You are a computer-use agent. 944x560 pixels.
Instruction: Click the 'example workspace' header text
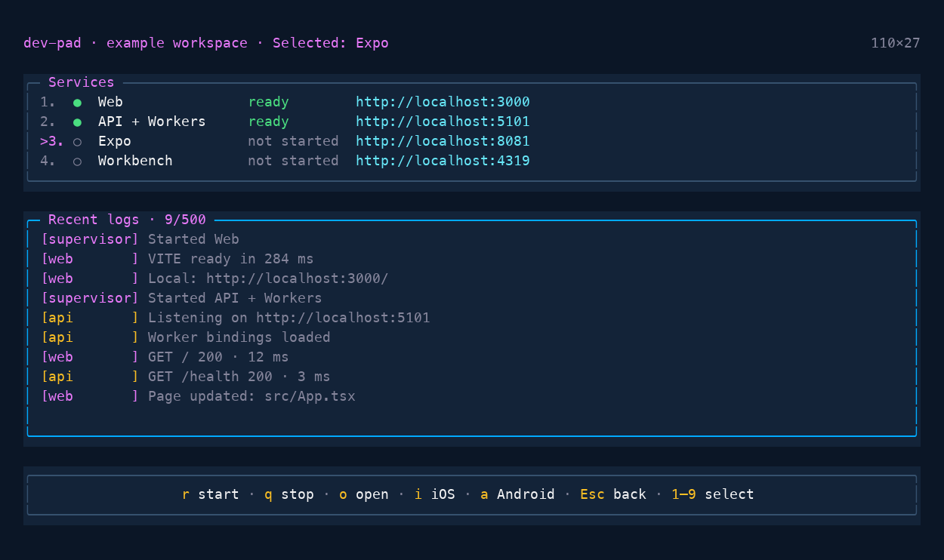point(177,43)
